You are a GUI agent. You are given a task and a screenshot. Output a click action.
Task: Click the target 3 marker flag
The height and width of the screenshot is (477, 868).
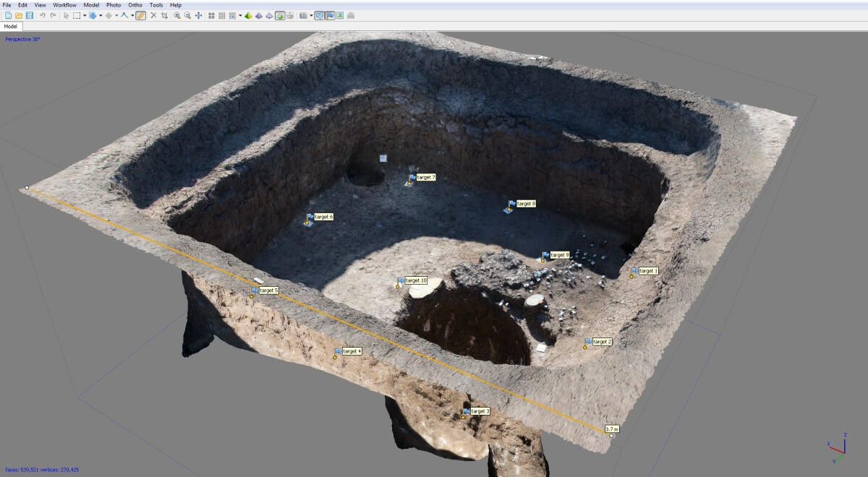pos(467,411)
